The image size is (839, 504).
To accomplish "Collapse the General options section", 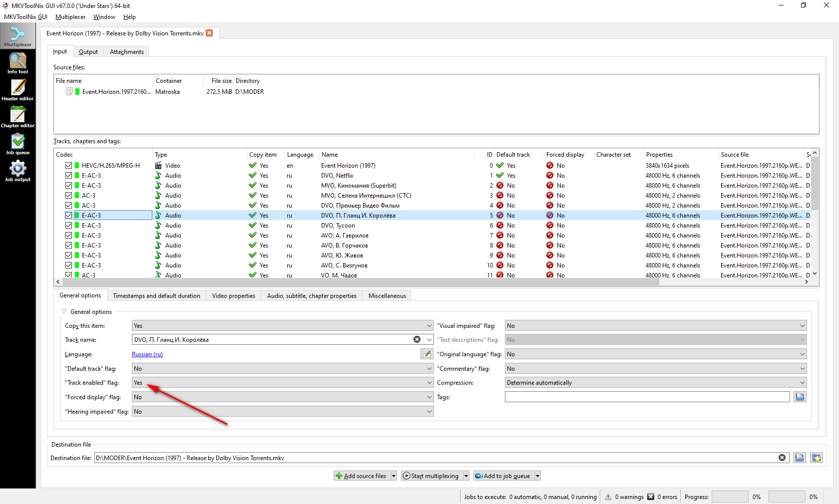I will (x=64, y=311).
